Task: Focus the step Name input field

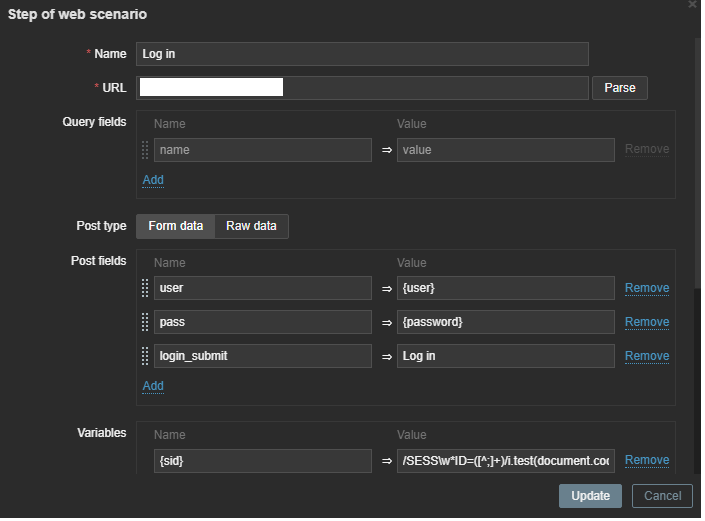Action: pyautogui.click(x=361, y=54)
